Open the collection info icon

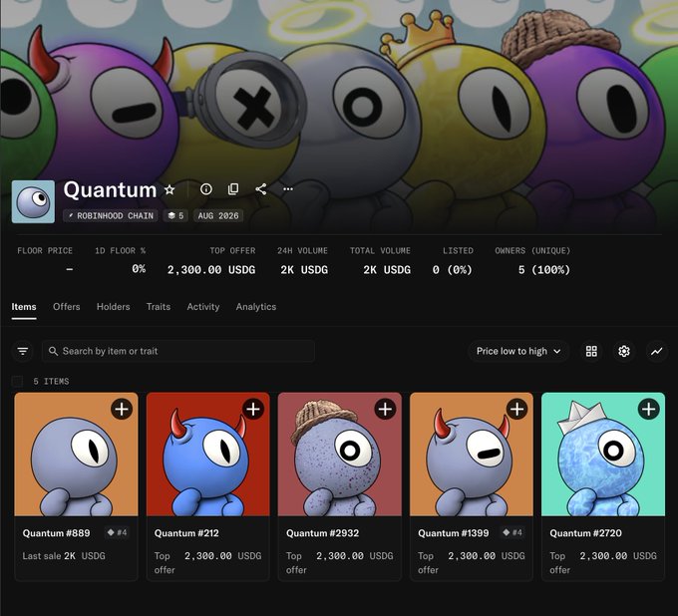(206, 189)
